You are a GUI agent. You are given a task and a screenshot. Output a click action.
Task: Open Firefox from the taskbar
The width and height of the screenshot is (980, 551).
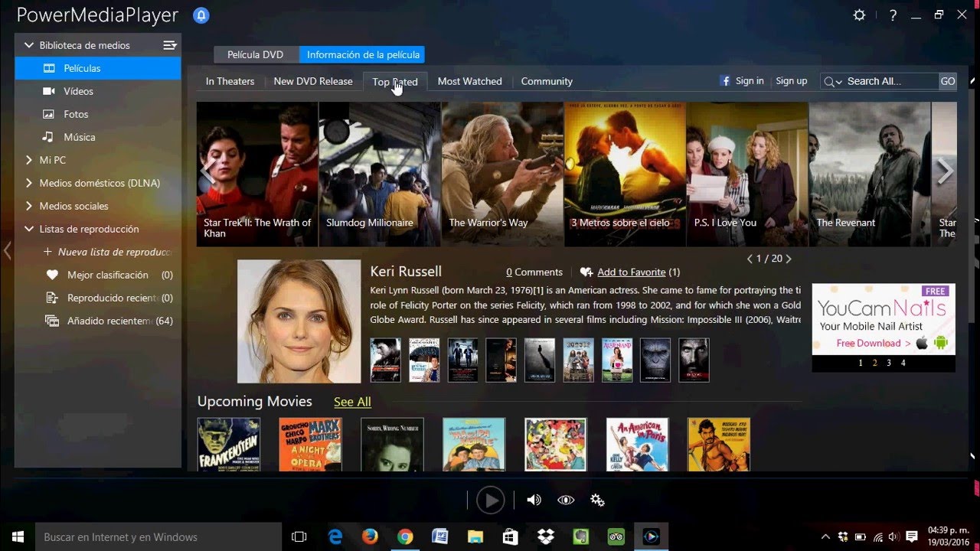pyautogui.click(x=370, y=537)
